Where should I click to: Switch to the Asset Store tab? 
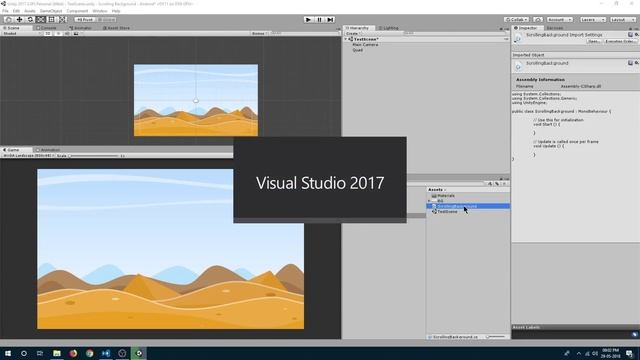(116, 28)
